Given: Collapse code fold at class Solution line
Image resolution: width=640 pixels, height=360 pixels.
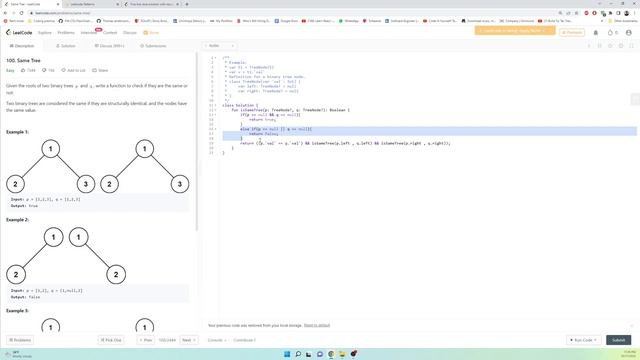Looking at the screenshot, I should point(216,105).
